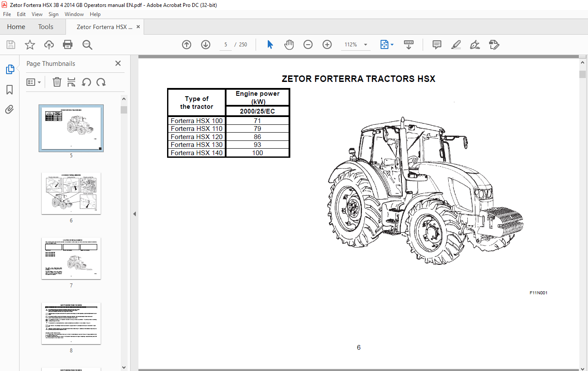The image size is (588, 371).
Task: Close the Page Thumbnails panel
Action: pos(118,63)
